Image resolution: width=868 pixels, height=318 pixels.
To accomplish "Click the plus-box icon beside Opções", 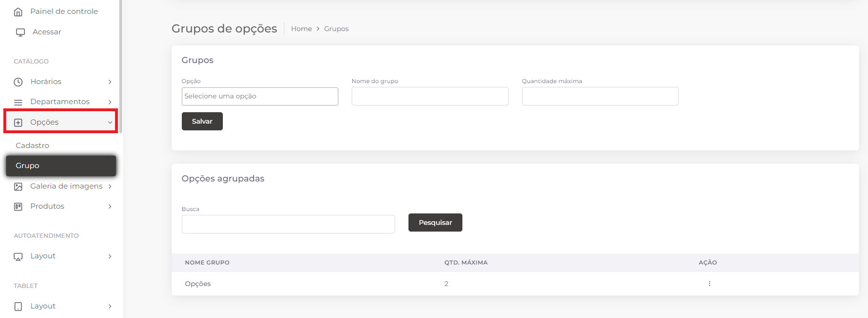I will tap(18, 123).
